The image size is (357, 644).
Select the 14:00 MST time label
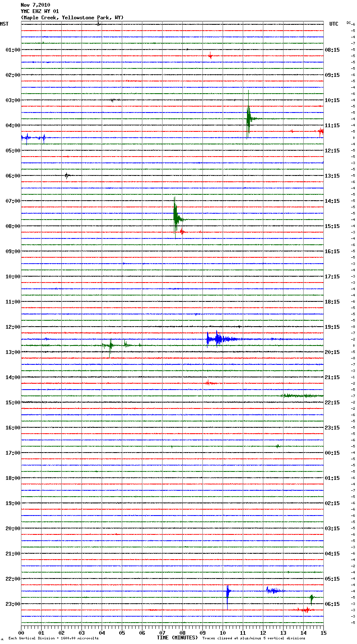(13, 377)
